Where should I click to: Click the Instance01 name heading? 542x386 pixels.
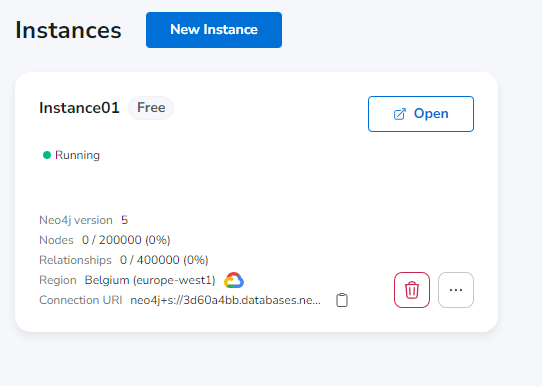click(79, 108)
